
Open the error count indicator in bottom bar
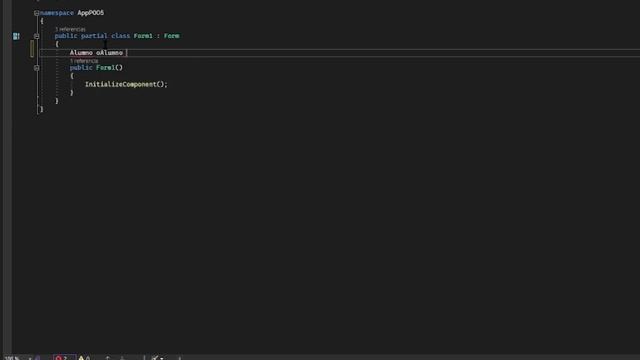(x=63, y=358)
